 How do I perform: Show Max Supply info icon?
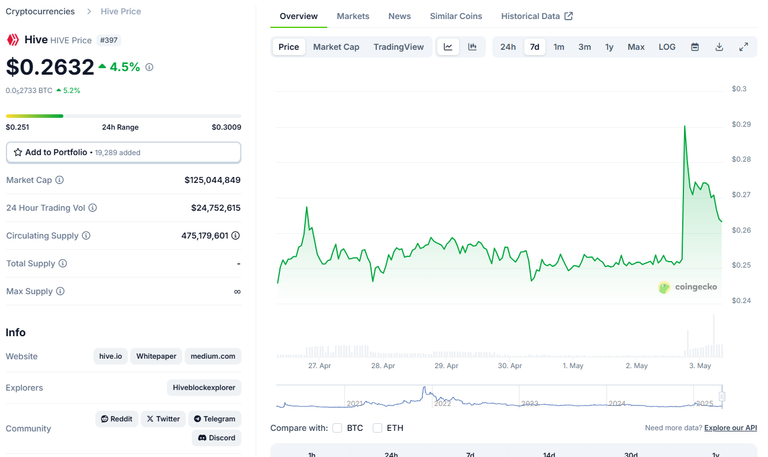coord(60,291)
